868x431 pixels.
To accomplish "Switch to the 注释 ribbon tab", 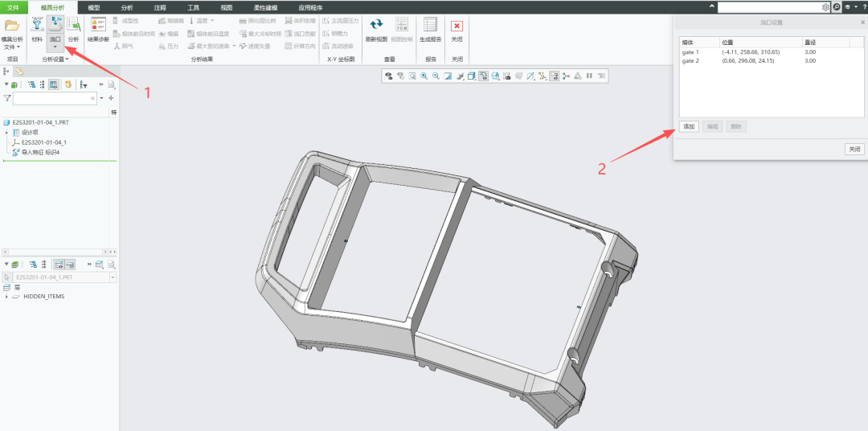I will click(x=161, y=8).
